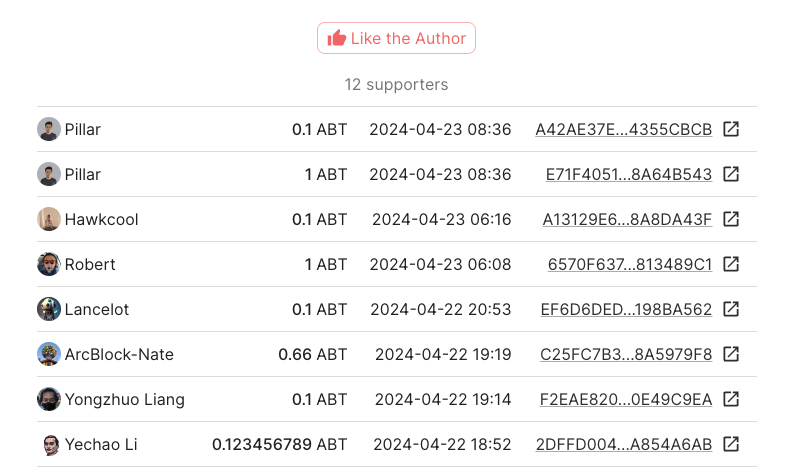Screen dimensions: 795x473
Task: Click transaction hash E71F4051...8A64B543
Action: coord(628,174)
